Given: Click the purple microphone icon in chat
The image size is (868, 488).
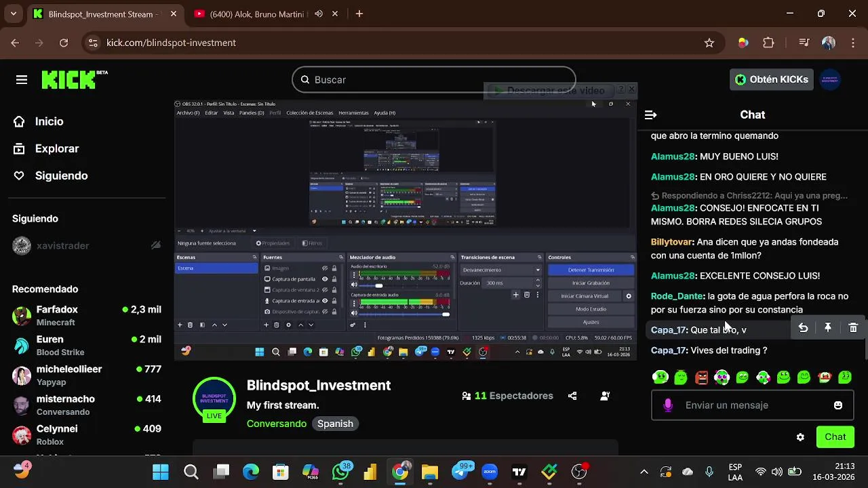Looking at the screenshot, I should [668, 405].
